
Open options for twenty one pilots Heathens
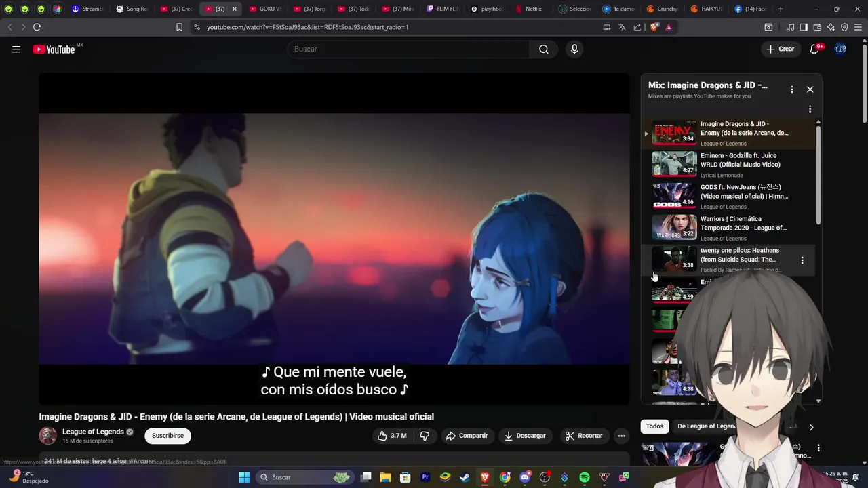[x=802, y=260]
